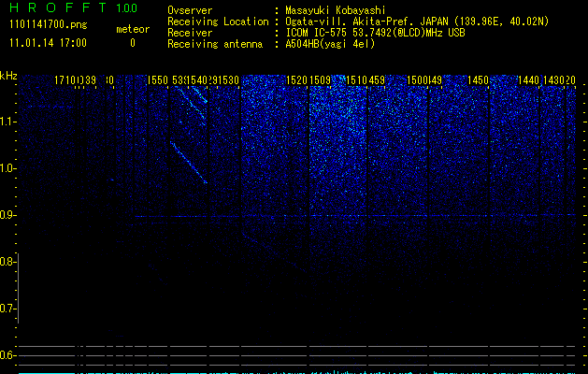Click the 1430 time marker
Image resolution: width=588 pixels, height=374 pixels.
[x=553, y=79]
